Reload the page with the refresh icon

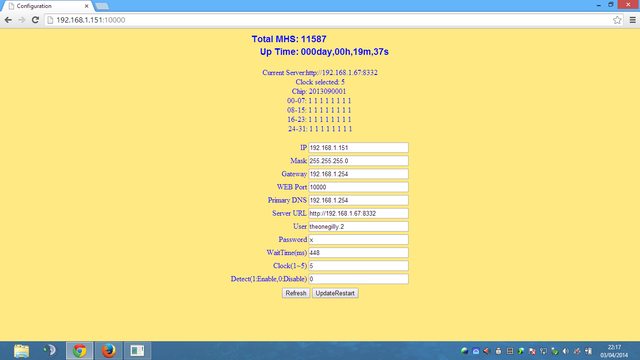pos(36,20)
